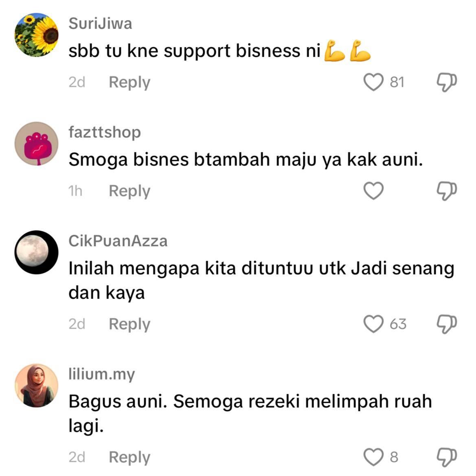Reply to SuriJiwa's comment
This screenshot has height=476, width=476.
point(129,83)
